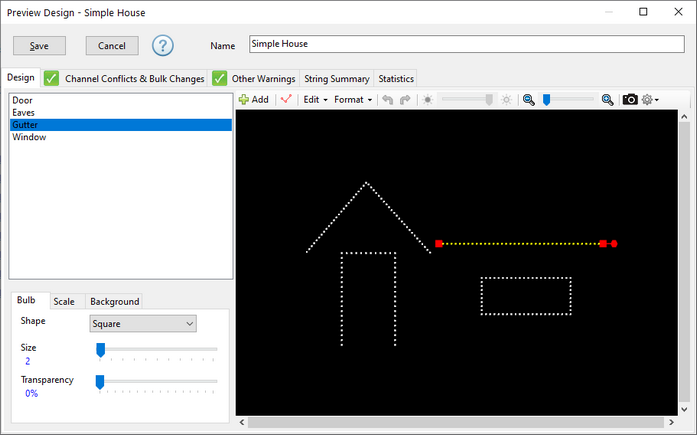Viewport: 697px width, 435px height.
Task: Click the blue help question mark icon
Action: point(163,46)
